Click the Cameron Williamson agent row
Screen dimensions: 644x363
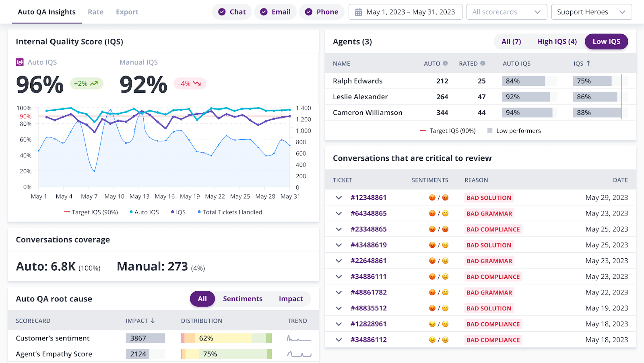point(481,113)
